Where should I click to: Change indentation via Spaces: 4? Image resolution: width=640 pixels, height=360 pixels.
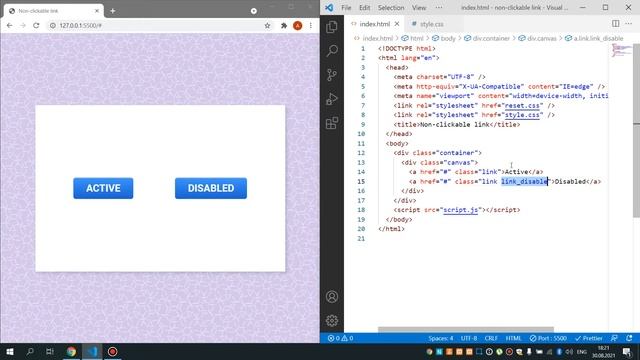pyautogui.click(x=440, y=338)
